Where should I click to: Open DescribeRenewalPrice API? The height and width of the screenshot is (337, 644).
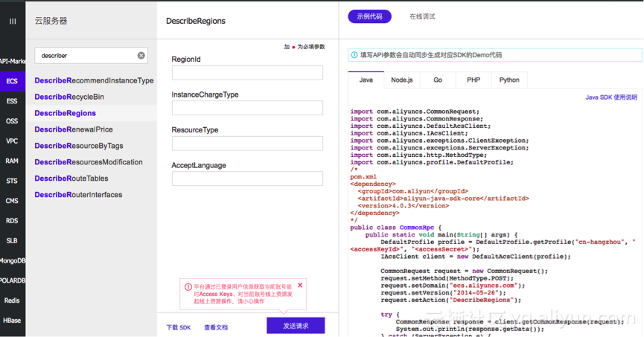pos(74,129)
